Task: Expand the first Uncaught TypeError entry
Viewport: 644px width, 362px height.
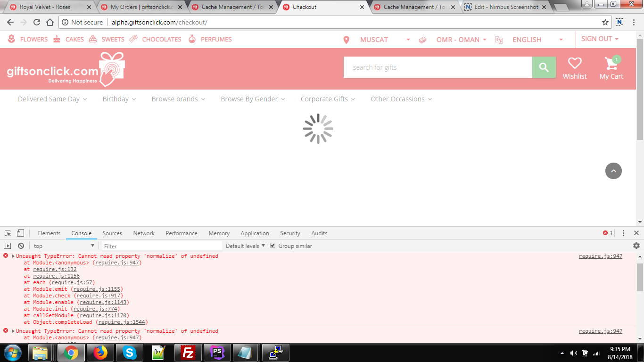Action: [13, 256]
